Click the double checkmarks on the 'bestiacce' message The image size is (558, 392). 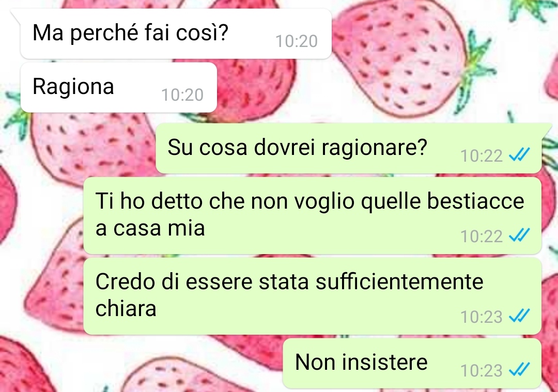click(x=519, y=236)
